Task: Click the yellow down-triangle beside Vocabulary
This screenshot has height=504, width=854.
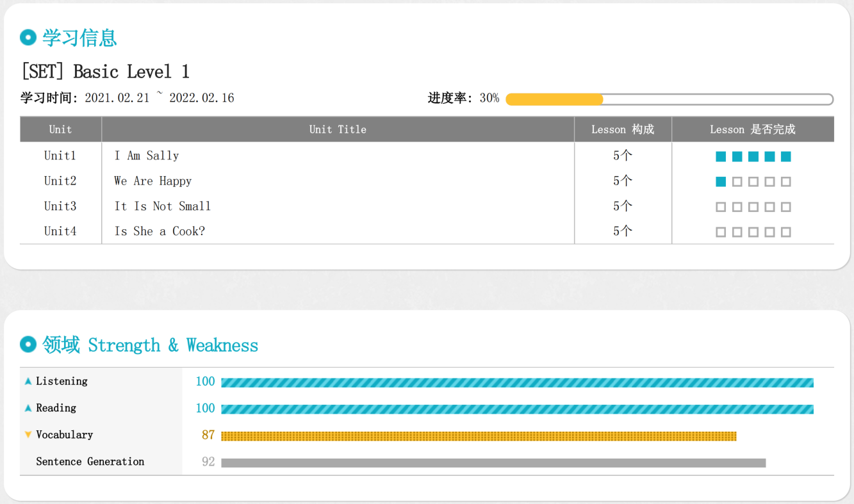Action: (x=28, y=435)
